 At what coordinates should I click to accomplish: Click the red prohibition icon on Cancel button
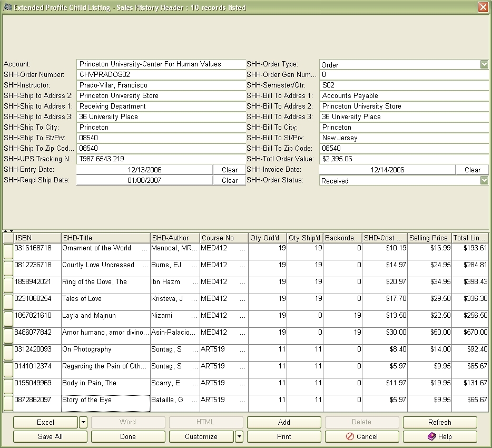[350, 436]
